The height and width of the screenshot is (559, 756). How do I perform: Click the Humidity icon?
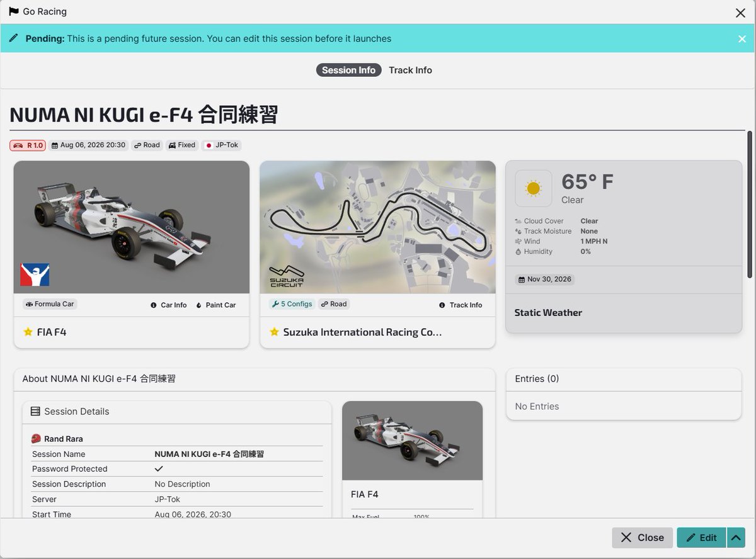click(518, 251)
